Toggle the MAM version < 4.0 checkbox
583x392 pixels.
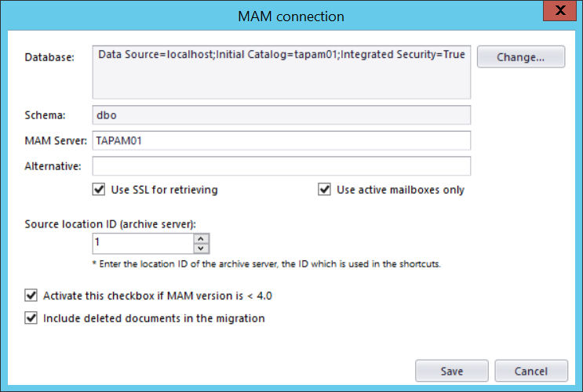[x=31, y=296]
